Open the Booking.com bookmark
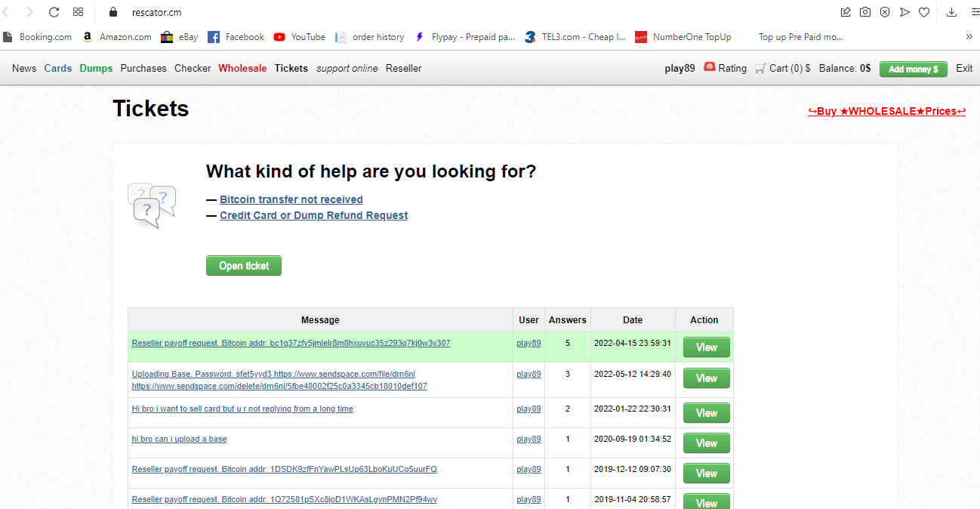 pos(38,36)
